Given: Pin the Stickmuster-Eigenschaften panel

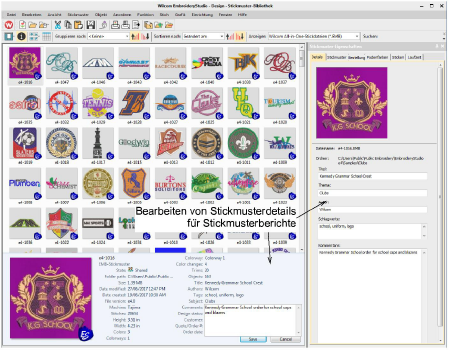Looking at the screenshot, I should click(437, 46).
